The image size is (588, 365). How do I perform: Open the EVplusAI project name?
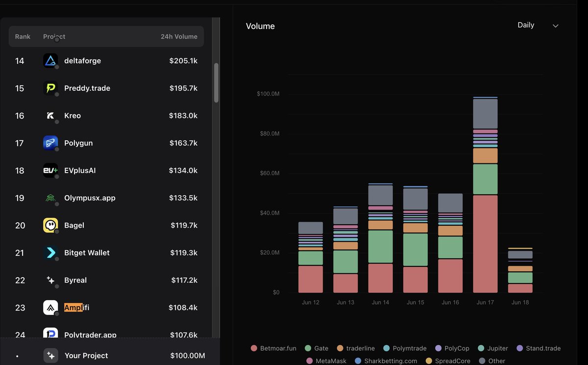[x=80, y=171]
